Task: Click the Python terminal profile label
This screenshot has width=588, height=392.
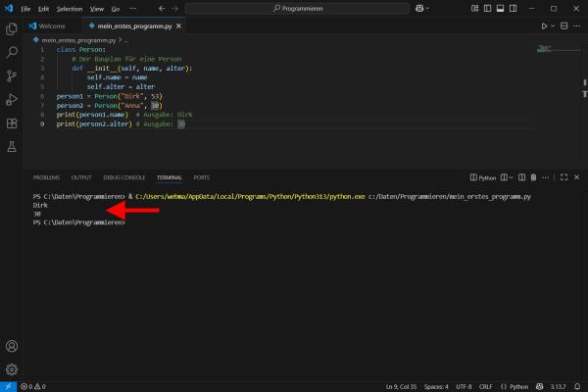Action: tap(483, 177)
